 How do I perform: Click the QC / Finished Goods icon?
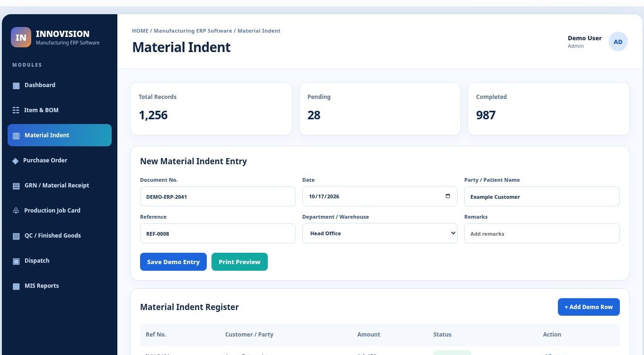[x=16, y=236]
